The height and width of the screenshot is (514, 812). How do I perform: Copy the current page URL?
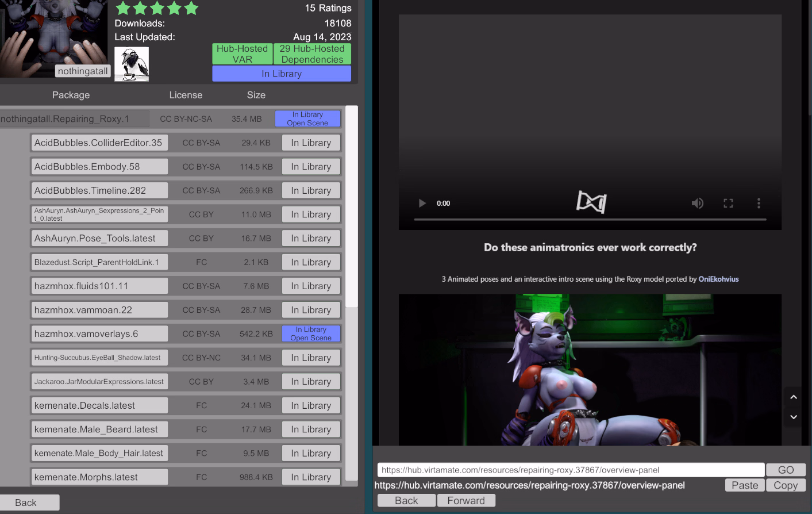[x=786, y=485]
